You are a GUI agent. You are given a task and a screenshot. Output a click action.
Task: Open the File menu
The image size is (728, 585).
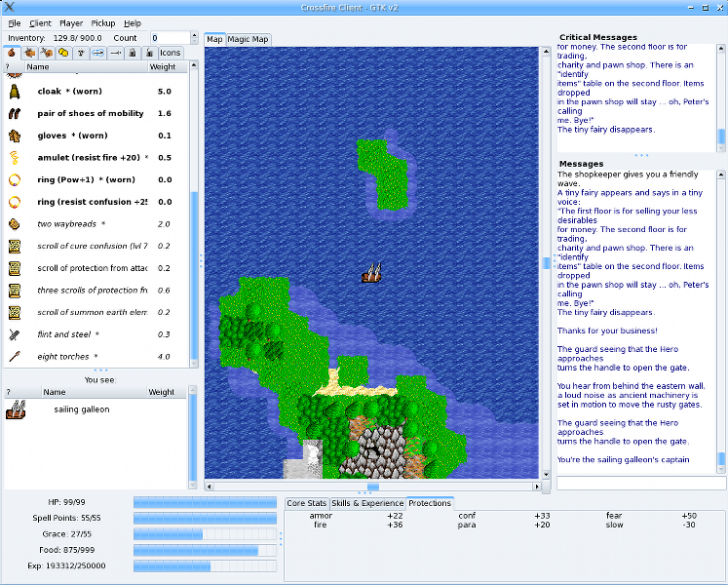[x=15, y=22]
